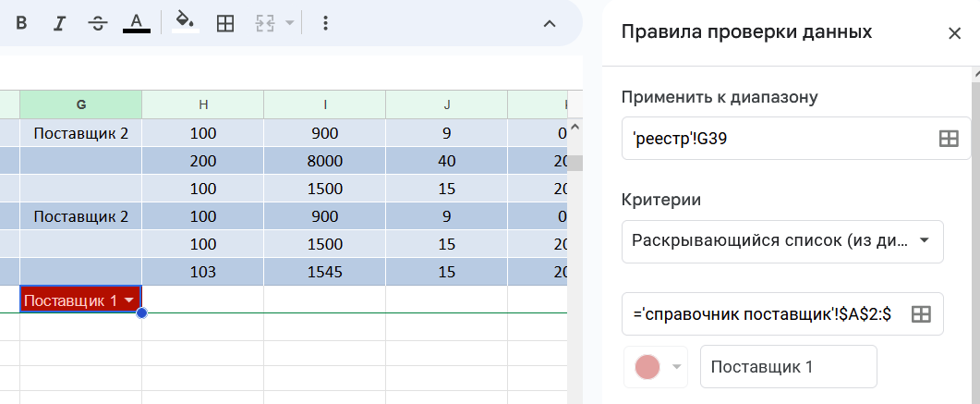Image resolution: width=980 pixels, height=404 pixels.
Task: Select data range grid icon for 'реестр'!G39
Action: pos(949,139)
